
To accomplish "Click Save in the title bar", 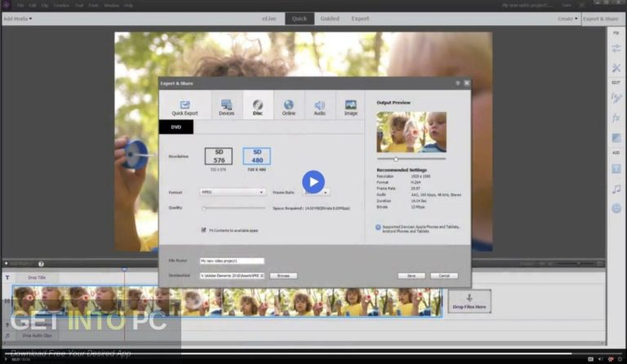I will (x=567, y=5).
